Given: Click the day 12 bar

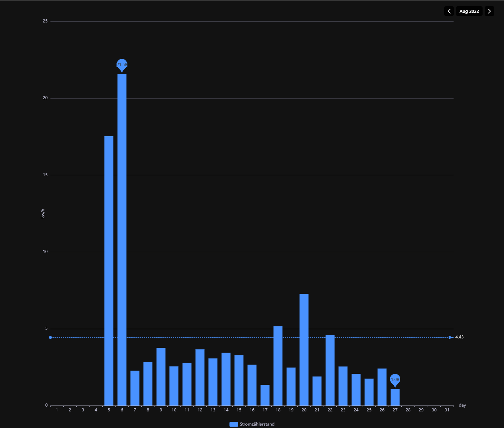Looking at the screenshot, I should pyautogui.click(x=200, y=377).
